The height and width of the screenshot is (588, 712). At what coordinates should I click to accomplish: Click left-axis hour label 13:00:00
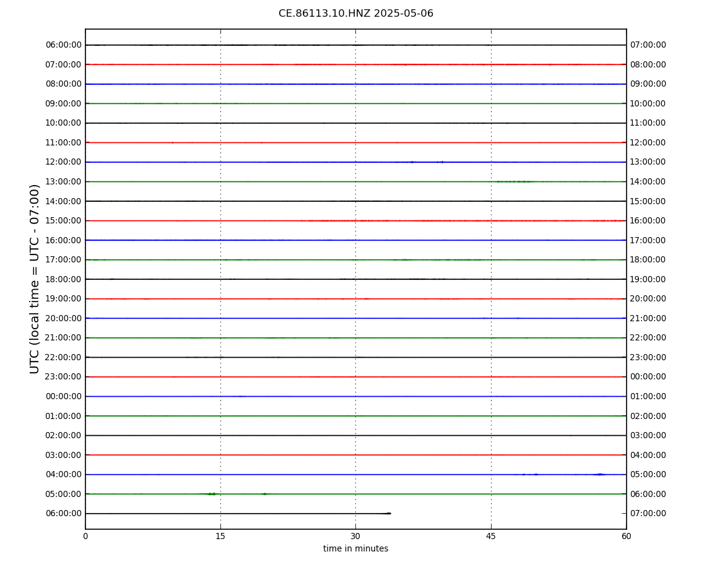click(x=64, y=181)
